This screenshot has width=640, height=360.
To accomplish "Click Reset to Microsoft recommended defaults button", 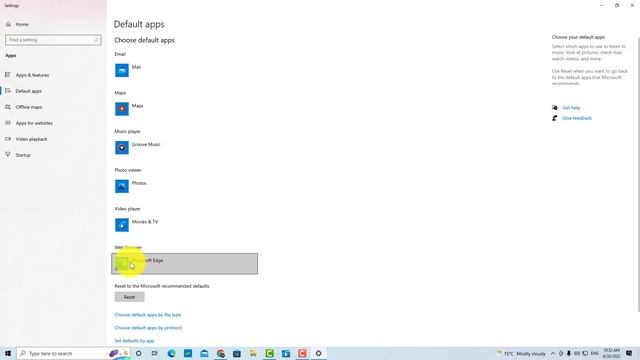I will [x=129, y=297].
